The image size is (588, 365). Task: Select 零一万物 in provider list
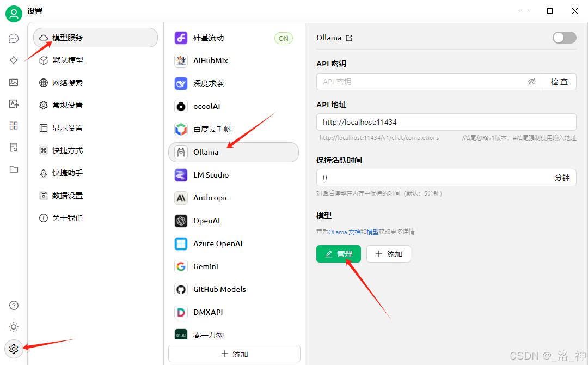[234, 335]
